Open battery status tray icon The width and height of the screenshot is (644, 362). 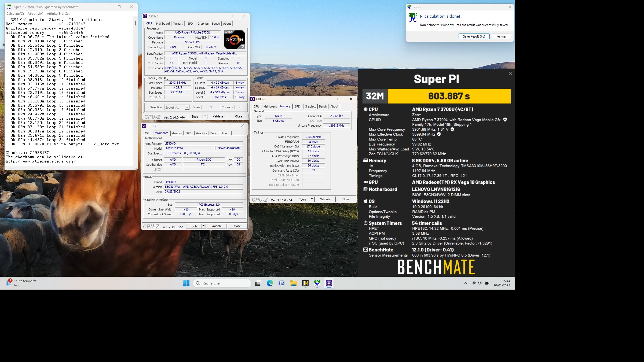coord(486,283)
